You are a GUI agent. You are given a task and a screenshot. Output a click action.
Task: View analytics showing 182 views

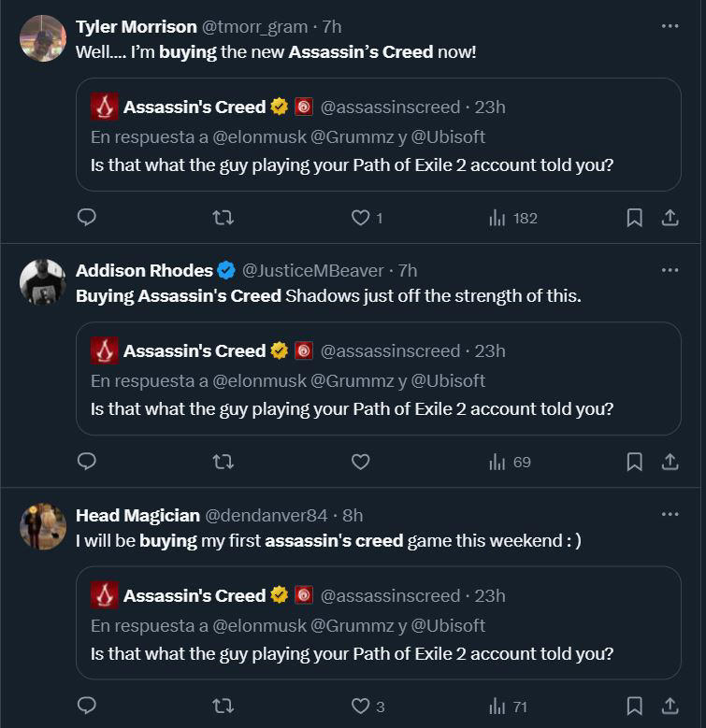513,218
